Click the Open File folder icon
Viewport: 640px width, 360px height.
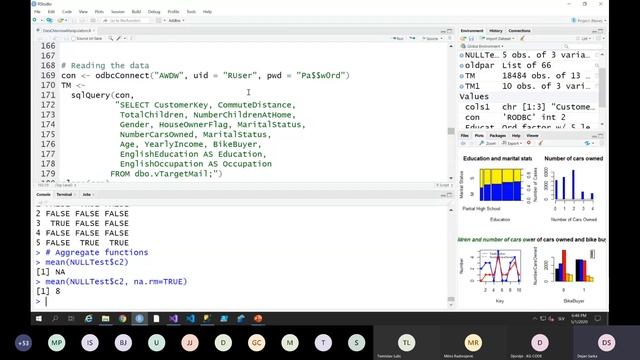pyautogui.click(x=60, y=20)
